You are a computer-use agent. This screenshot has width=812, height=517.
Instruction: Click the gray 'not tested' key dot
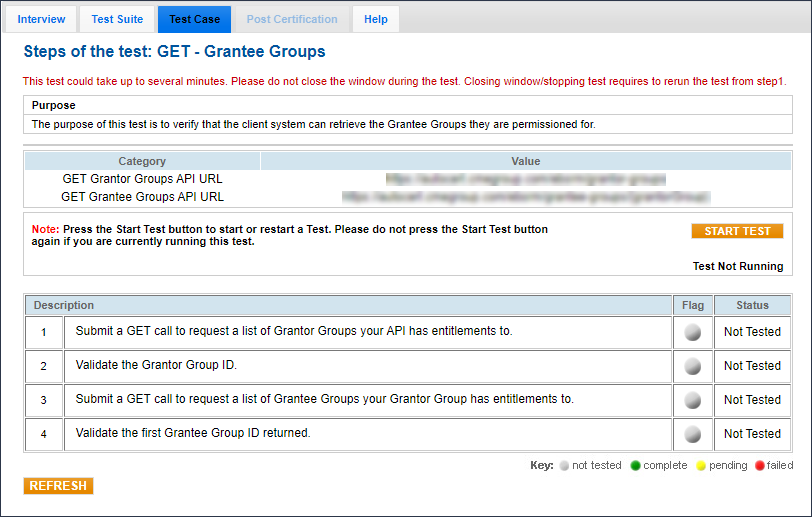(564, 466)
